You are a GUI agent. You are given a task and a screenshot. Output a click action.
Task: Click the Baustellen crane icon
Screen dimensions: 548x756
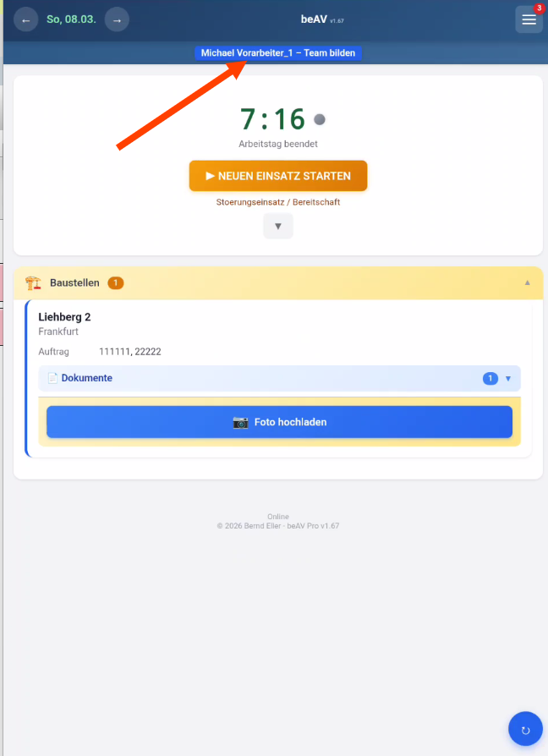click(33, 283)
